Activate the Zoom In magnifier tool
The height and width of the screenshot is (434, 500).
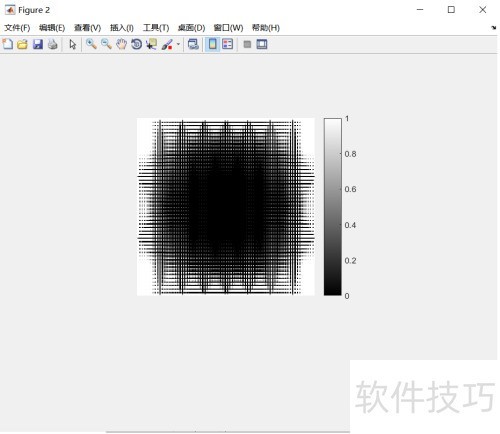91,44
